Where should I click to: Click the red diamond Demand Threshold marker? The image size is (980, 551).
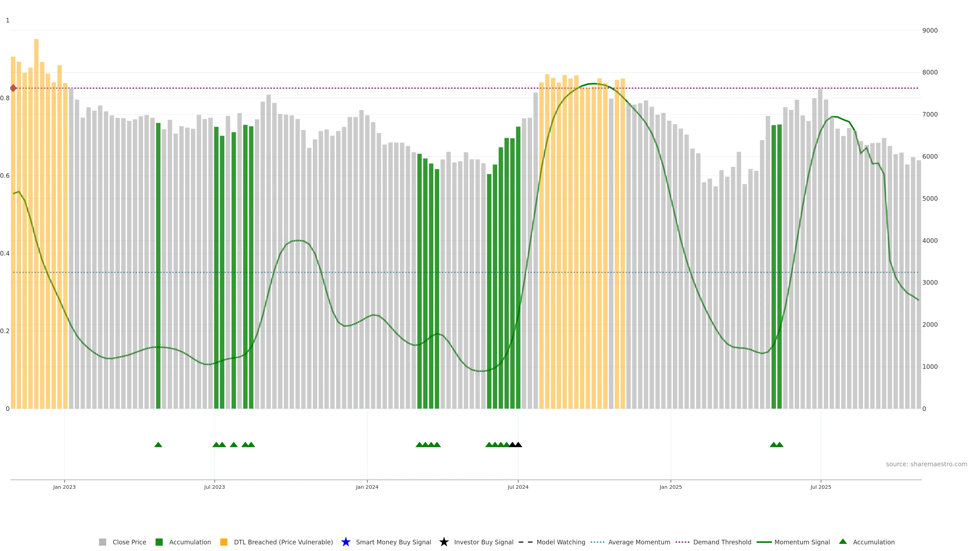pyautogui.click(x=13, y=88)
